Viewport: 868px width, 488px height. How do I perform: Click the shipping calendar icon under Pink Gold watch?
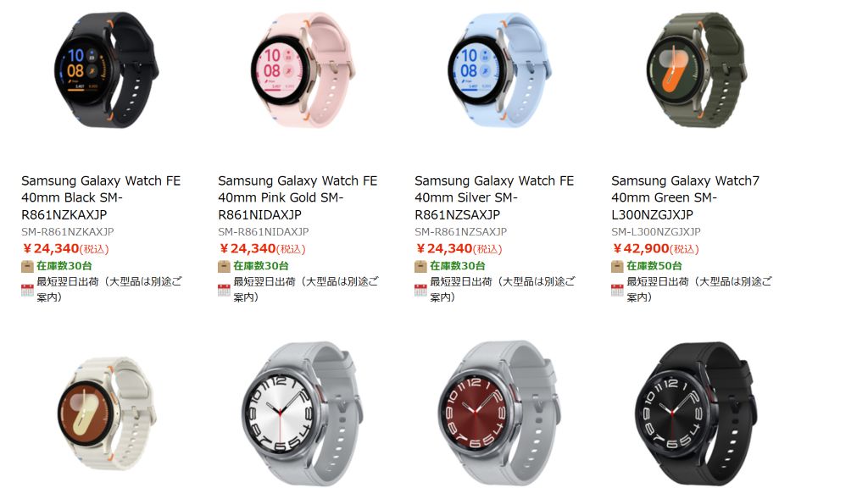(x=224, y=290)
